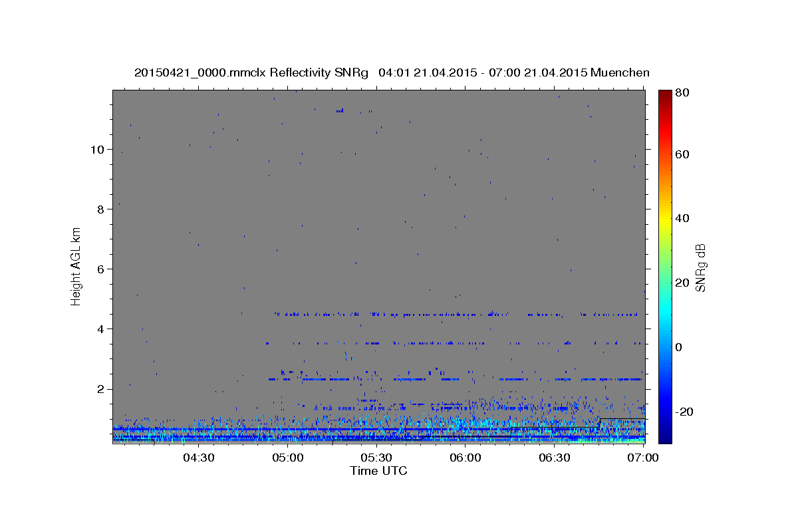Screen dimensions: 798x532
Task: Click the height tick label 10
Action: point(97,150)
